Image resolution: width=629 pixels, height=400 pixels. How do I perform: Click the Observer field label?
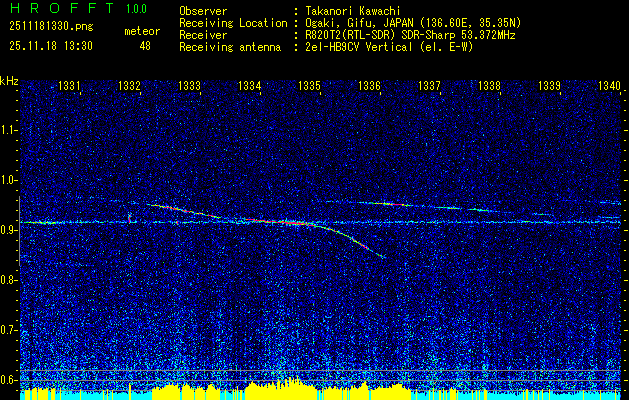coord(203,11)
